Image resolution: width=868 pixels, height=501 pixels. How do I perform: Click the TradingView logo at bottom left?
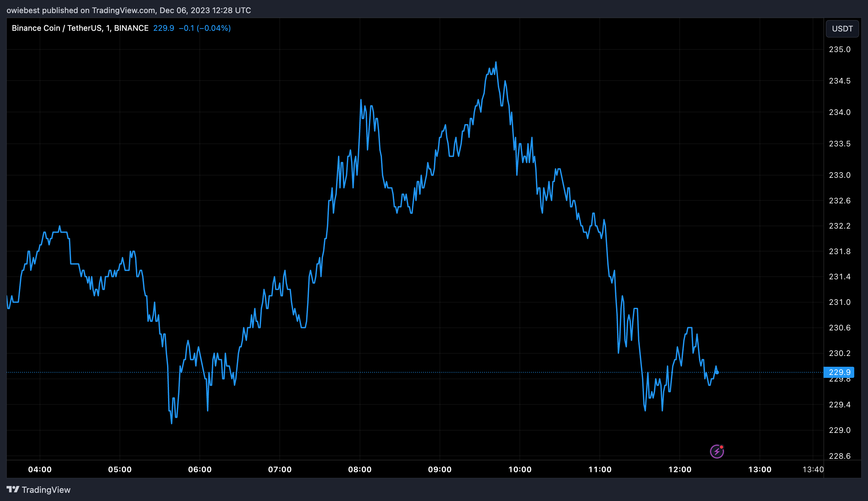coord(13,489)
